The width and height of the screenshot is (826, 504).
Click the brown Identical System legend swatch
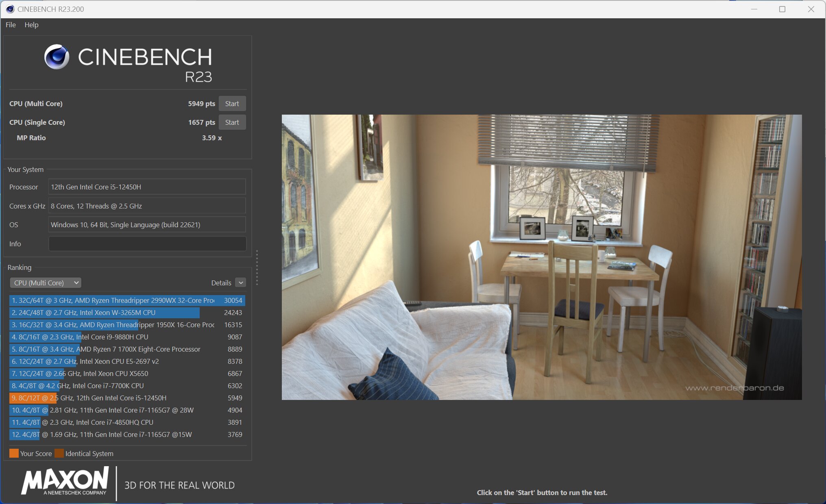pos(59,453)
